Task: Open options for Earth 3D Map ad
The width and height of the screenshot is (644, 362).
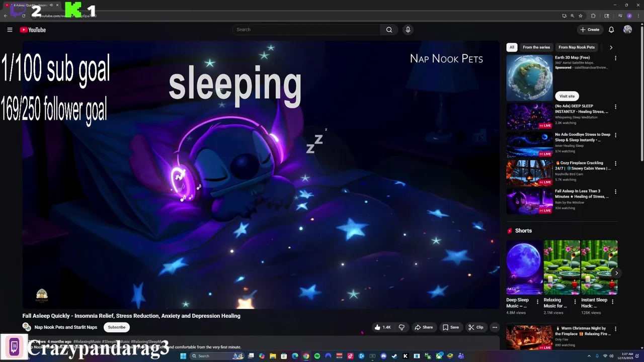Action: 615,58
